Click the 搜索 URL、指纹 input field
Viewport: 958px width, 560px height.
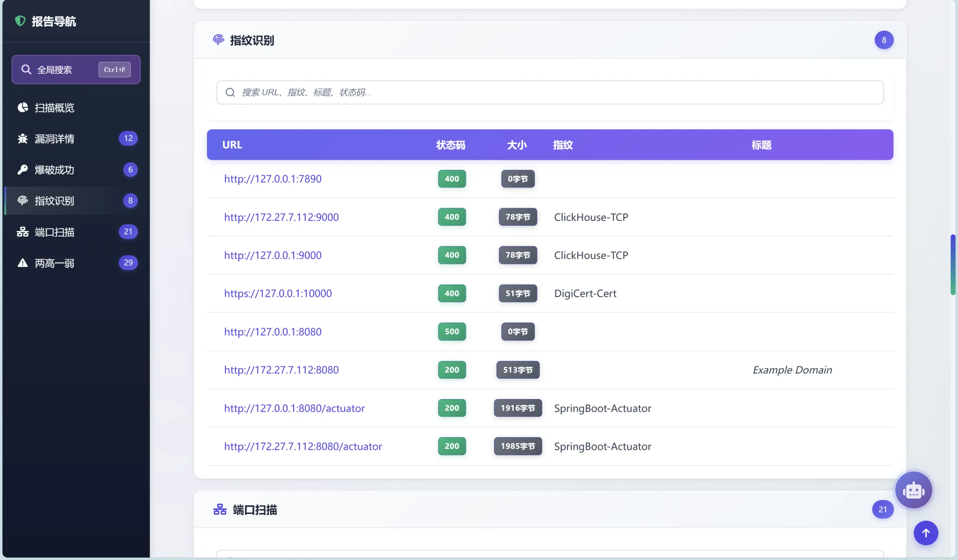(x=550, y=92)
